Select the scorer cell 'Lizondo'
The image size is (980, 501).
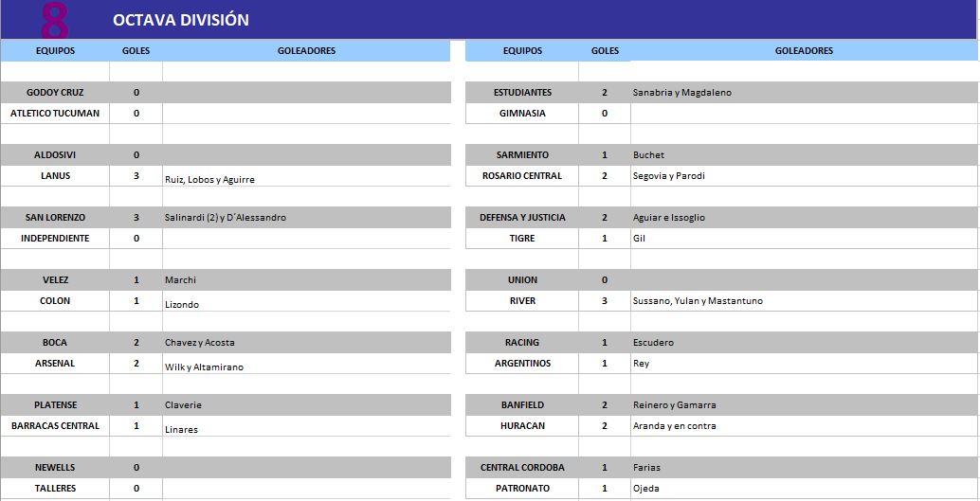(x=306, y=301)
